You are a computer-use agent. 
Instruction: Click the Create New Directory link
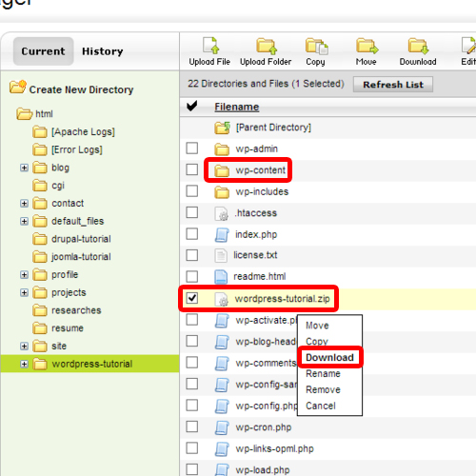(81, 89)
